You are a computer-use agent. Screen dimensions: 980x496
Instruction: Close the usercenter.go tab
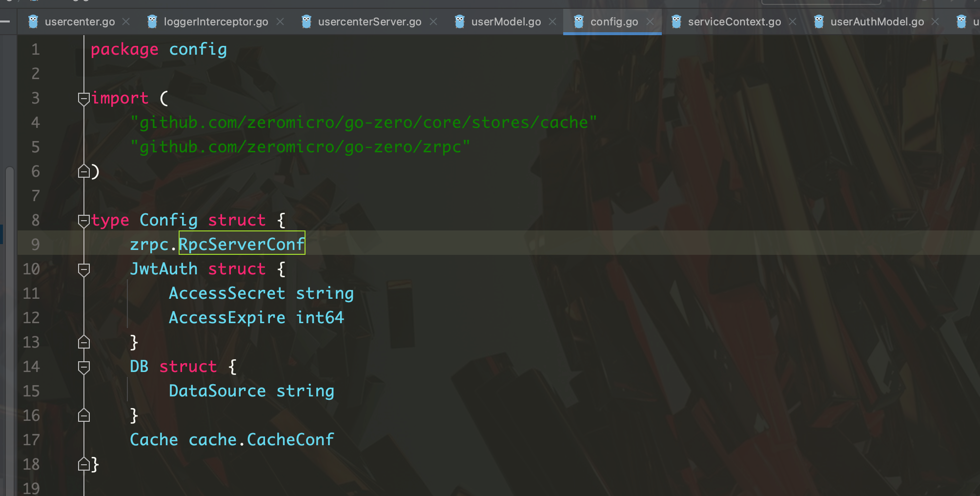click(126, 21)
